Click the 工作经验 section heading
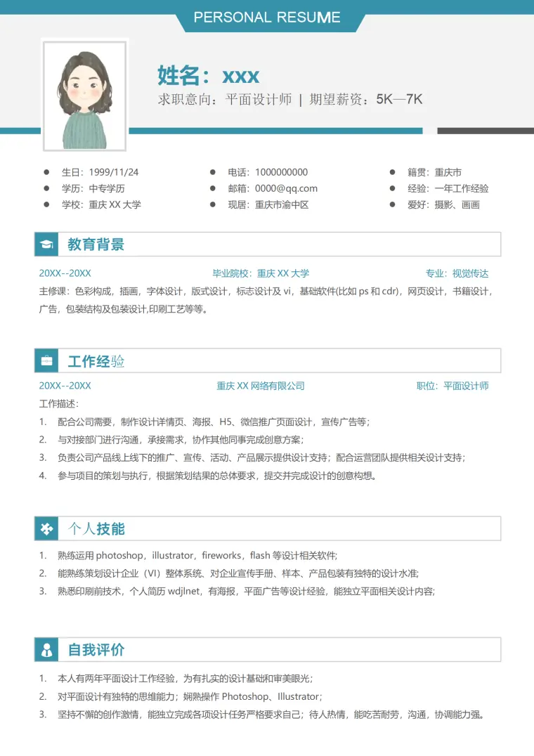 (x=96, y=361)
